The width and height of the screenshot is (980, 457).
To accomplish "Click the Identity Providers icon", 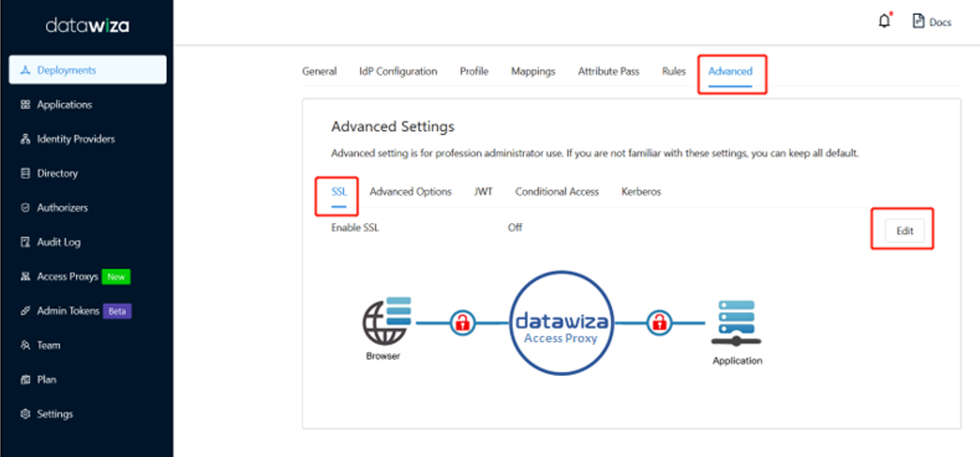I will pos(25,139).
